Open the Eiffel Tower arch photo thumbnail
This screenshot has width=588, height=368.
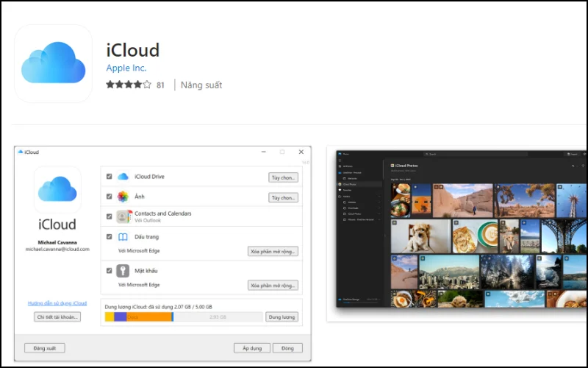point(564,236)
